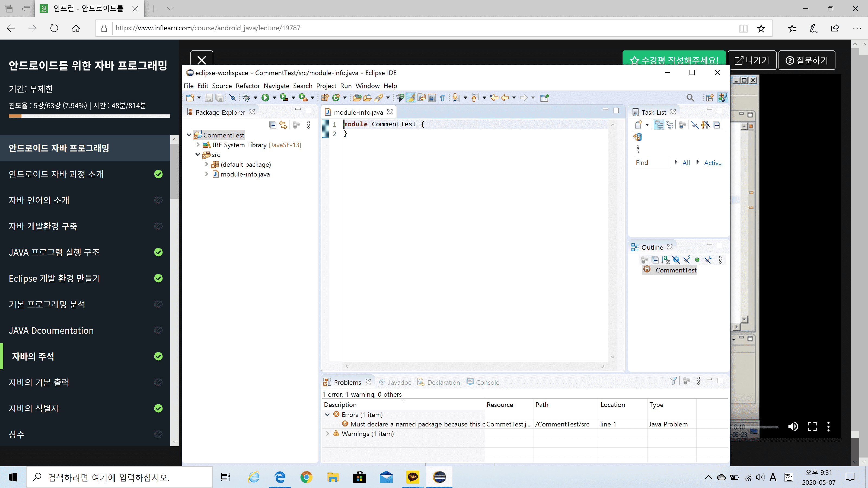Click the green Run button in Eclipse toolbar
This screenshot has height=488, width=868.
click(265, 98)
